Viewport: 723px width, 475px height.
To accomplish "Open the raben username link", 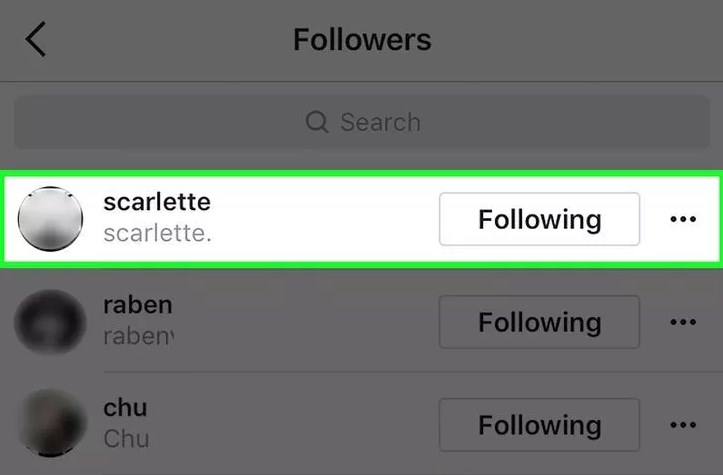I will pos(138,305).
